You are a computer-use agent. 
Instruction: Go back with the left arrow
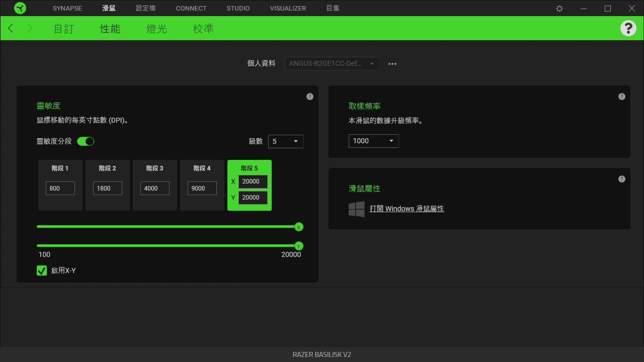click(11, 28)
